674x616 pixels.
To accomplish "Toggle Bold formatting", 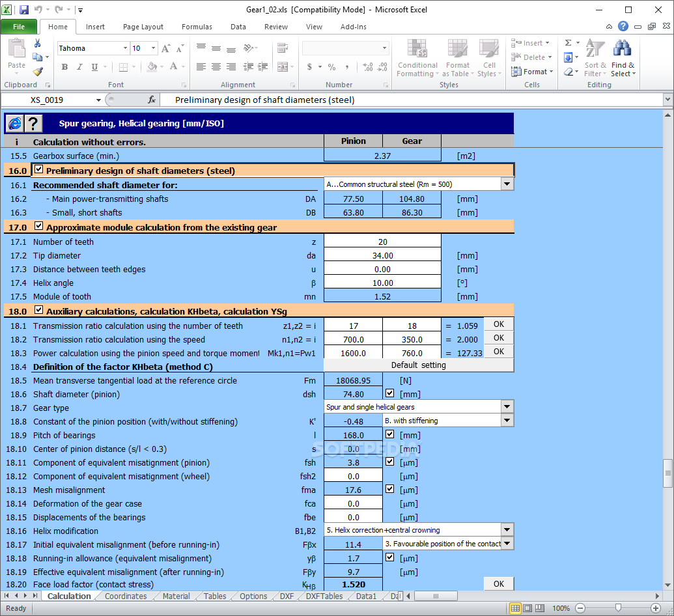I will tap(64, 66).
